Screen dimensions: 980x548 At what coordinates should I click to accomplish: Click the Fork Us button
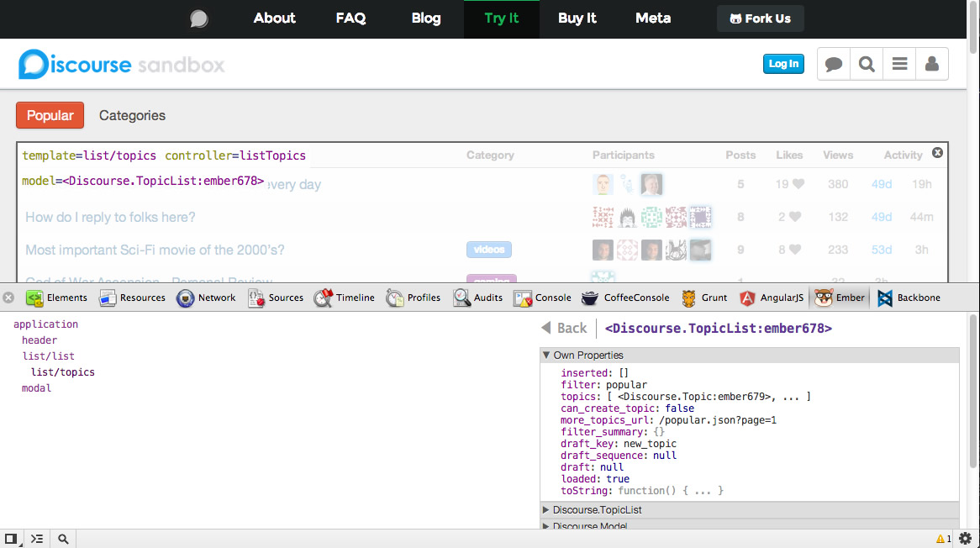click(760, 18)
